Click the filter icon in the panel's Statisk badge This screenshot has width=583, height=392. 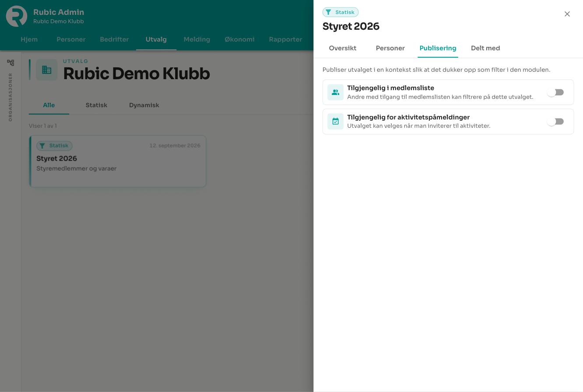point(328,12)
